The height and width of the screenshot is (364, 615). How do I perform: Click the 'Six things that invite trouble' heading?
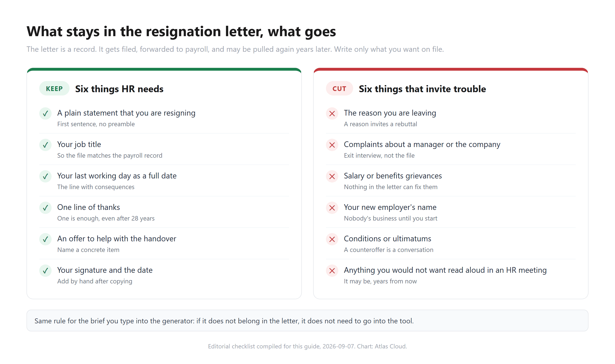422,89
